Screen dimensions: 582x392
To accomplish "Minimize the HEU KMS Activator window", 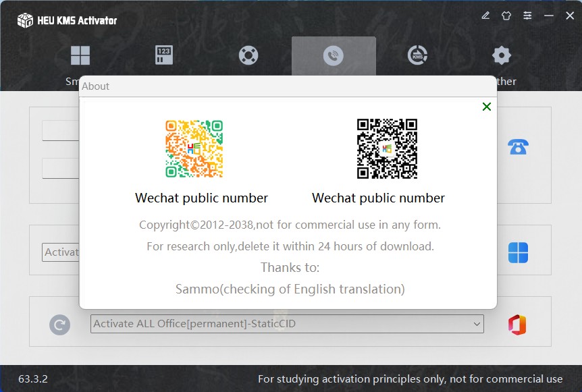I will point(549,16).
